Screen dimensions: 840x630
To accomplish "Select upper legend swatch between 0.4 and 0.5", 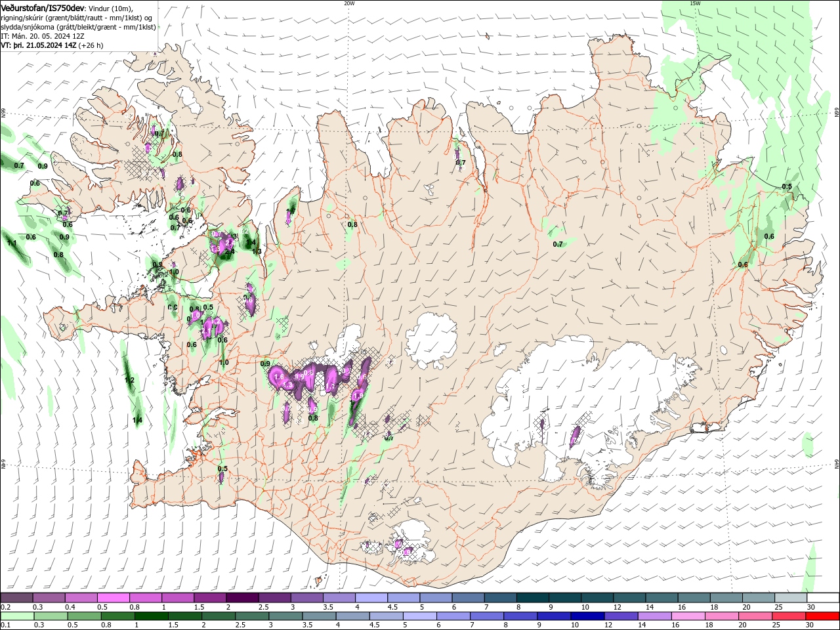I will 81,598.
